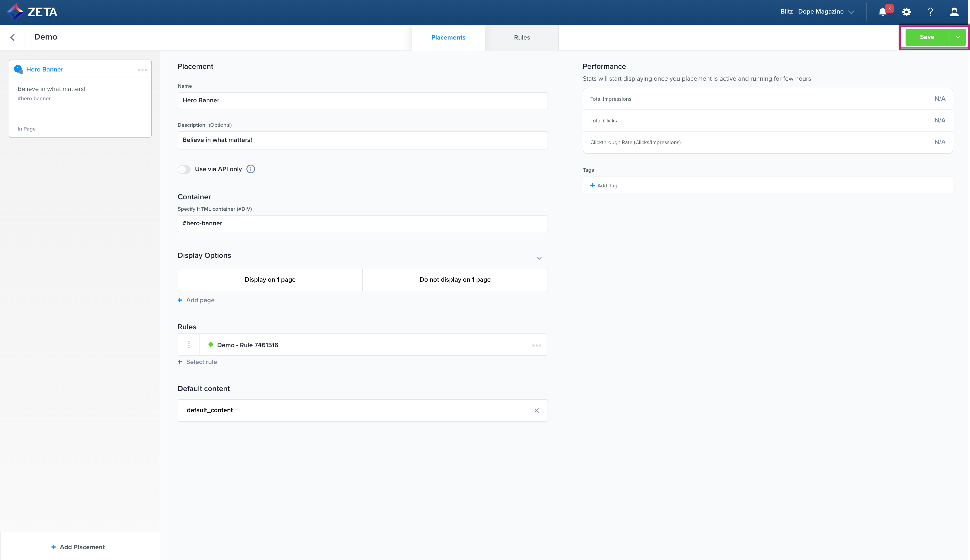Go back using the left arrow
The width and height of the screenshot is (970, 560).
12,37
